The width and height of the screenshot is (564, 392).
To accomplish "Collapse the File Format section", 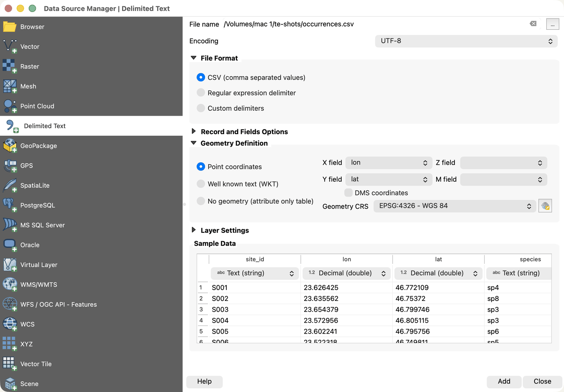I will (194, 58).
